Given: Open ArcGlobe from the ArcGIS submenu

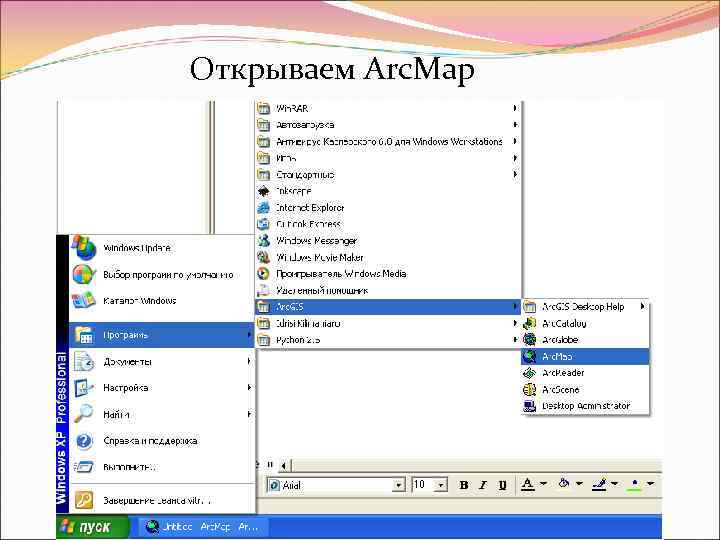Looking at the screenshot, I should pos(585,340).
